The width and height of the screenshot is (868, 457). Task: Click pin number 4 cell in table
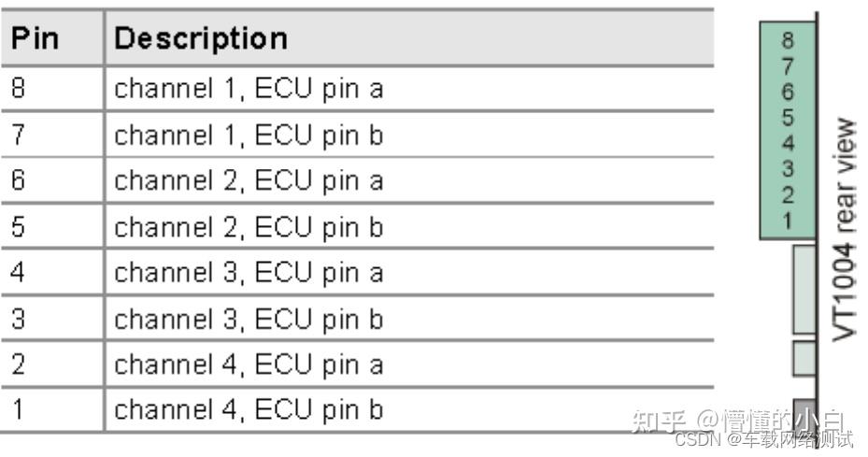pyautogui.click(x=51, y=273)
